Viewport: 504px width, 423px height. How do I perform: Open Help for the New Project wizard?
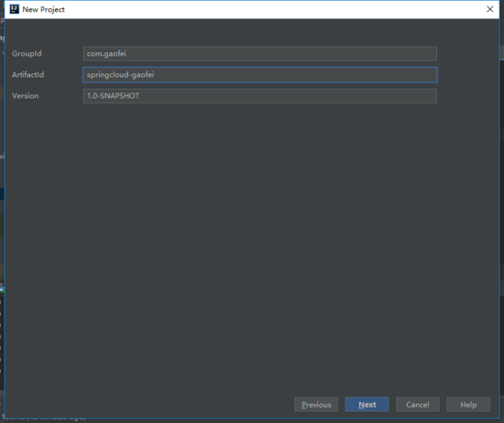tap(468, 405)
